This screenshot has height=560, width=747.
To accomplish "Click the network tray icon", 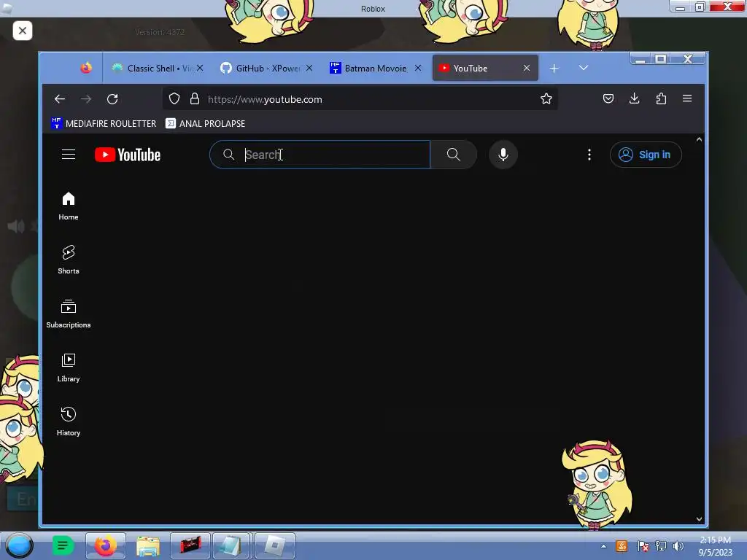I will 661,546.
